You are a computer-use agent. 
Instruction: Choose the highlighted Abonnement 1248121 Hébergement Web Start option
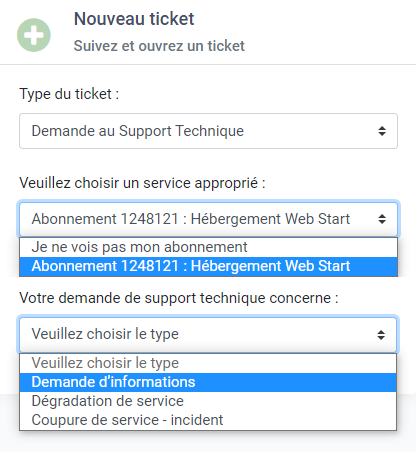pyautogui.click(x=208, y=266)
